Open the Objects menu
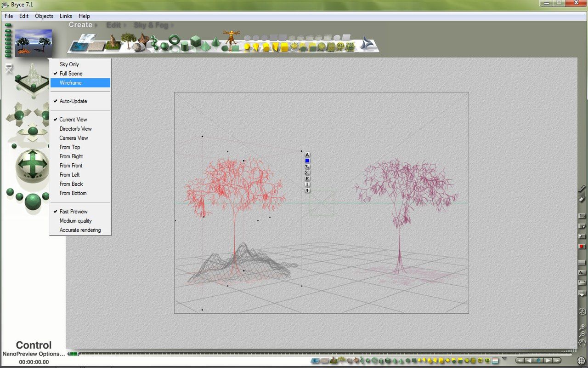 (x=44, y=16)
